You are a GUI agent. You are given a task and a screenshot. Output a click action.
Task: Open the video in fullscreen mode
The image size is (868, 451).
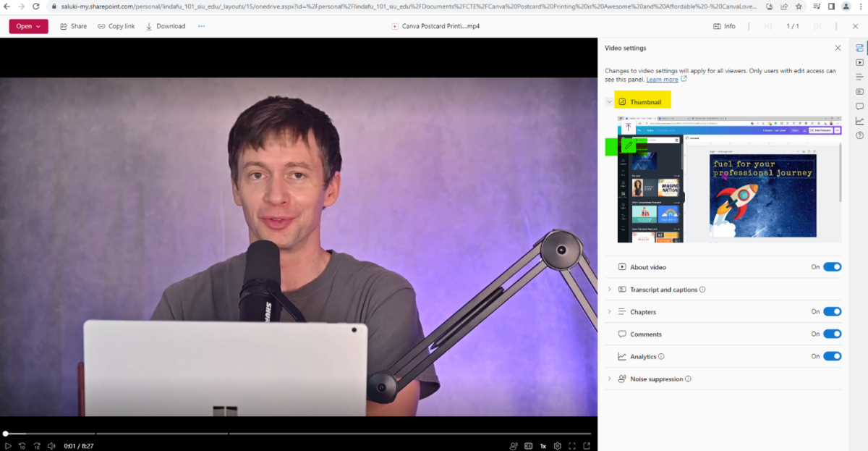coord(572,445)
